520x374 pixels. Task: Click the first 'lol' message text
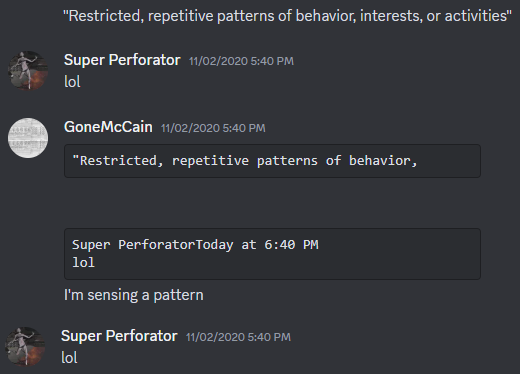(72, 82)
